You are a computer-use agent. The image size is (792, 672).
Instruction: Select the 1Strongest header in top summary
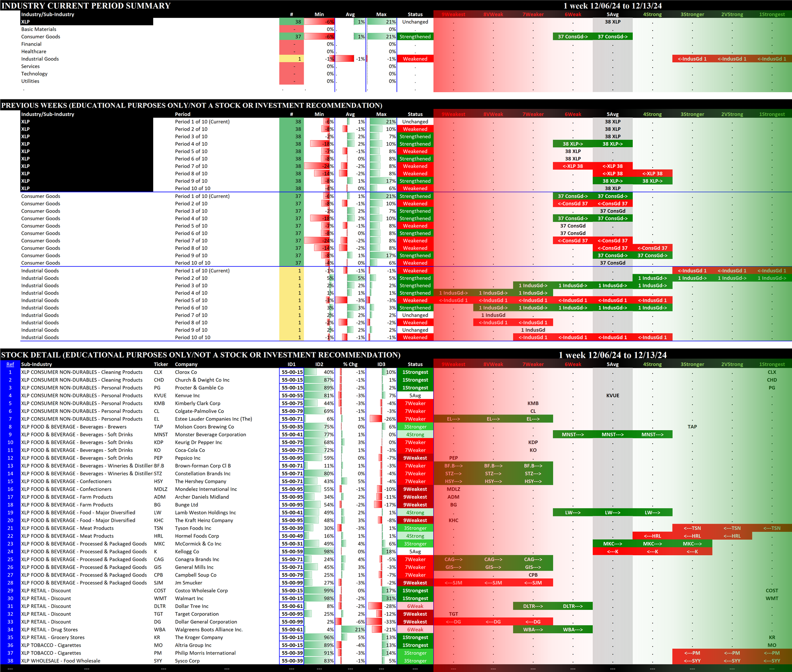771,14
